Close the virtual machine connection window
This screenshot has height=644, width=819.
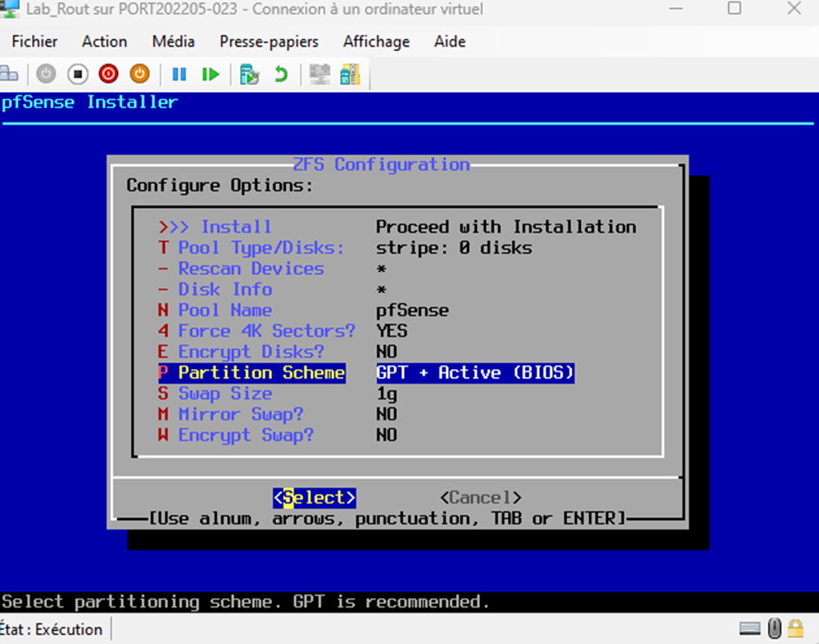pyautogui.click(x=795, y=9)
